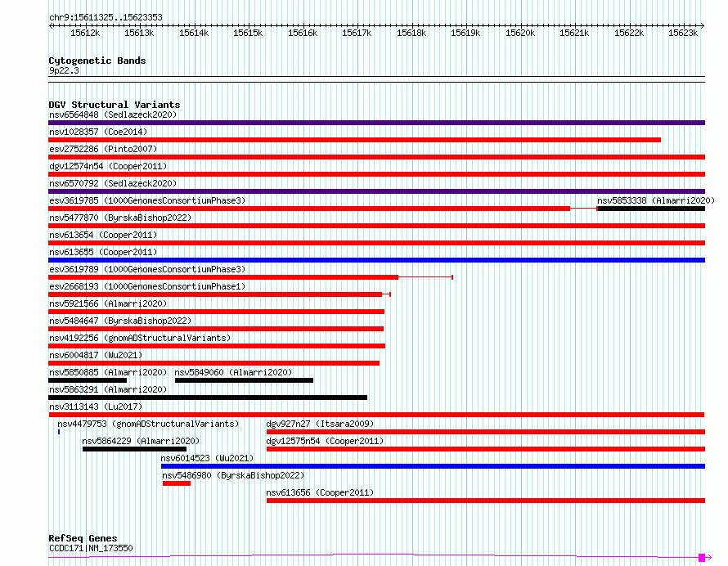Select the nsv5921566 (Almarri2020) label
Viewport: 728px width, 566px height.
click(108, 303)
